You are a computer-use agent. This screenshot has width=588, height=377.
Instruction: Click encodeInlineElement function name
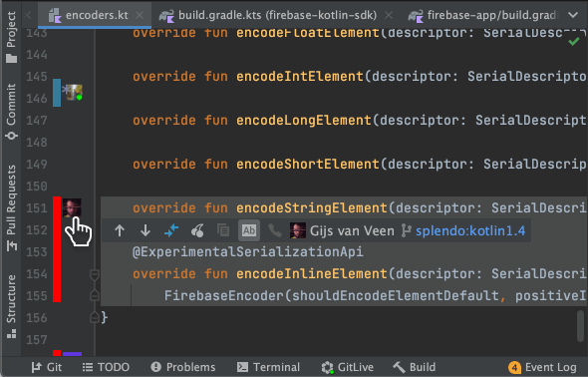click(312, 274)
